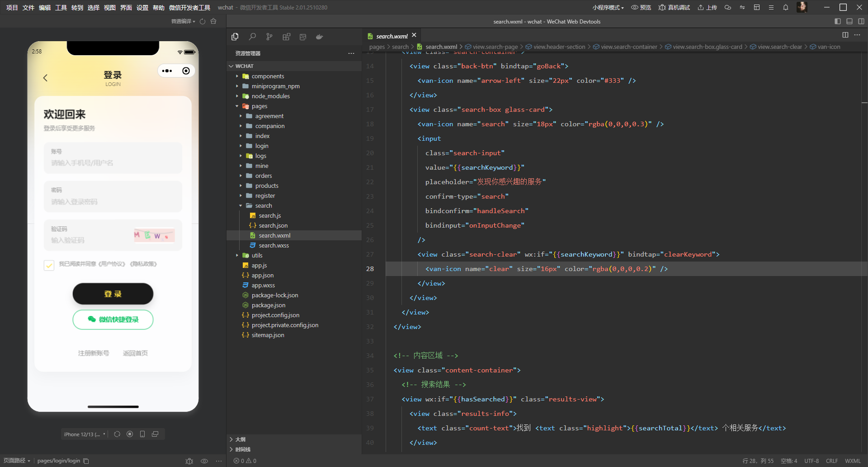Open the search icon in the sidebar
This screenshot has width=868, height=467.
point(252,37)
